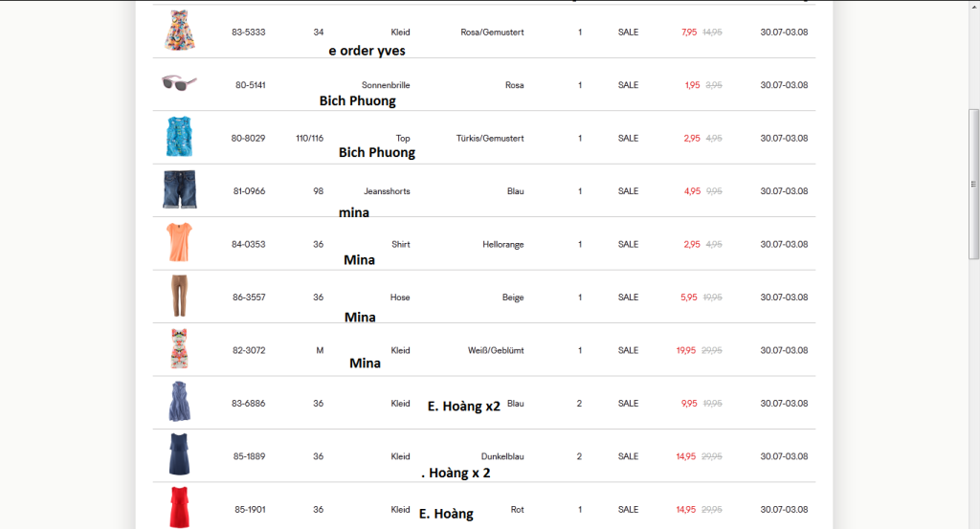Select the Jeansshorts item name

coord(387,191)
